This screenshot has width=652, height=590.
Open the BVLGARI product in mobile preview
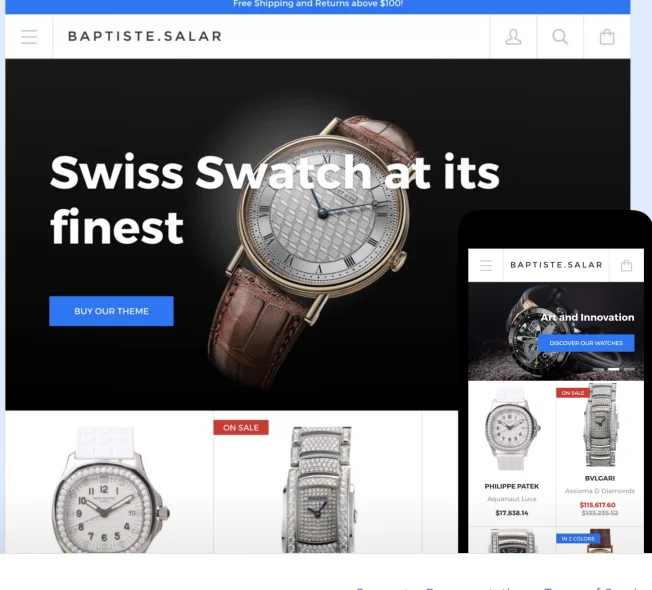(x=600, y=478)
